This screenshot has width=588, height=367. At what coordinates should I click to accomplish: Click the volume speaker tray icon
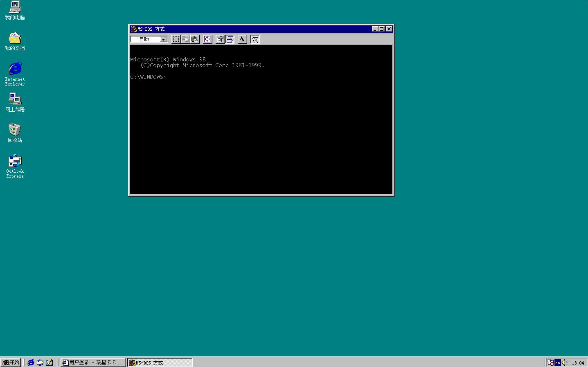(564, 362)
